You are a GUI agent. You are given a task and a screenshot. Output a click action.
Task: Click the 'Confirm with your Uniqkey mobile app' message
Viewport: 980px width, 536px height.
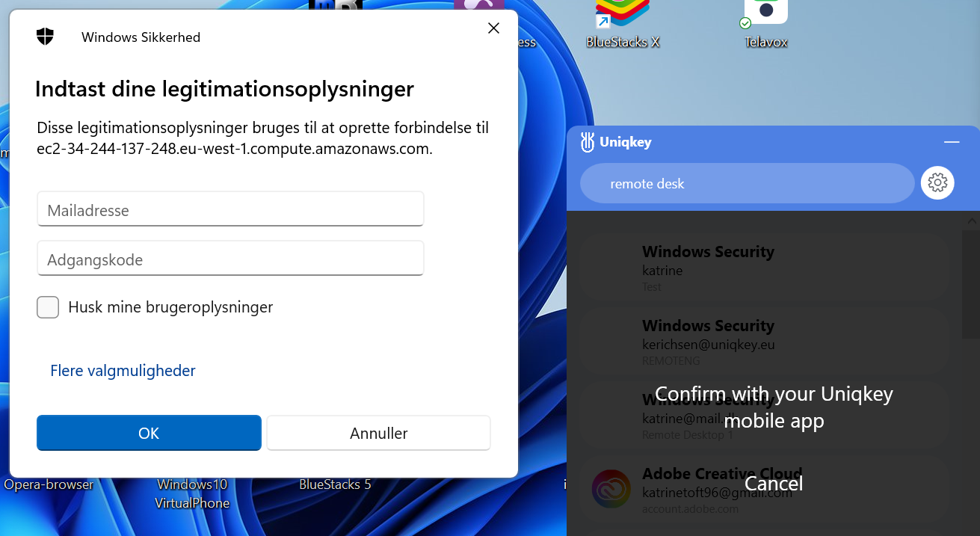774,407
